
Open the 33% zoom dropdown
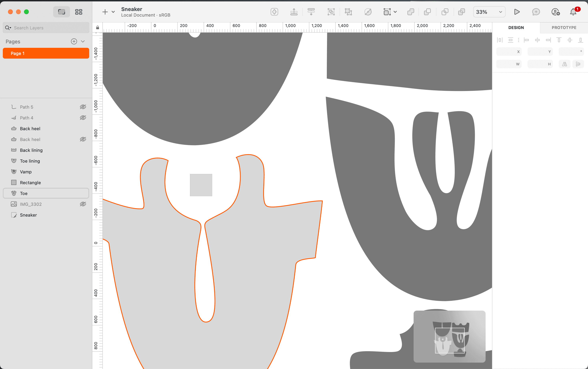[489, 12]
